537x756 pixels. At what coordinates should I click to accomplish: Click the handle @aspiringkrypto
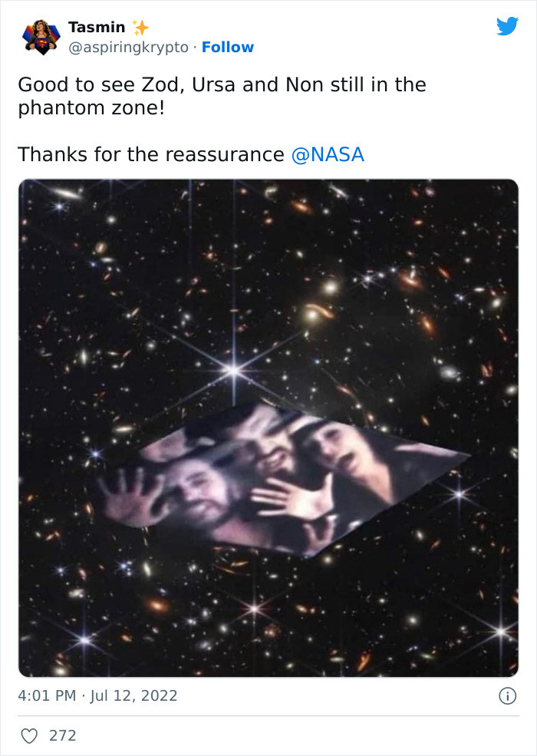click(123, 47)
